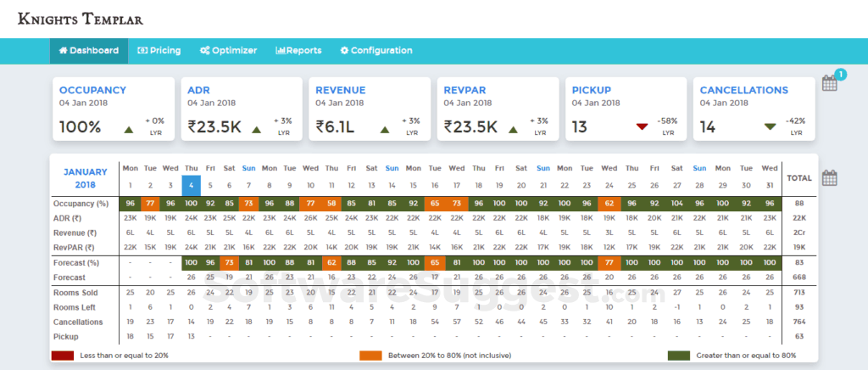Open the Dashboard tab
The width and height of the screenshot is (868, 370).
88,51
